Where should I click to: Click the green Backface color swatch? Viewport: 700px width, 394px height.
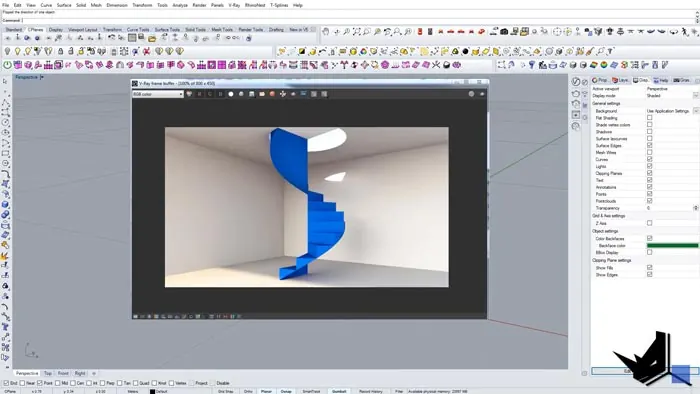pyautogui.click(x=672, y=245)
